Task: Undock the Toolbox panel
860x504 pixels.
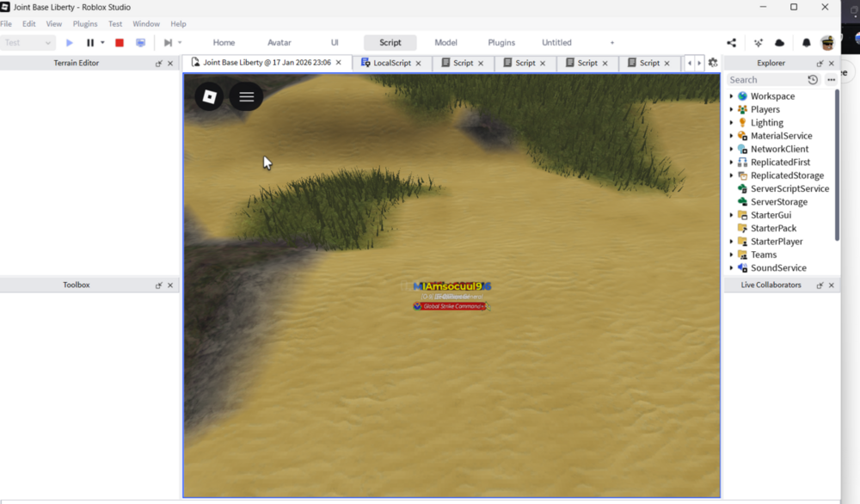Action: tap(158, 286)
